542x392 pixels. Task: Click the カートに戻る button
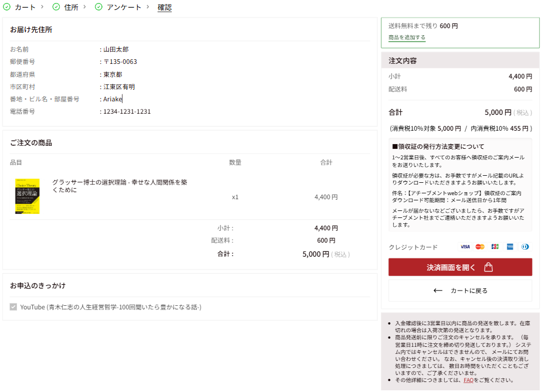[460, 291]
